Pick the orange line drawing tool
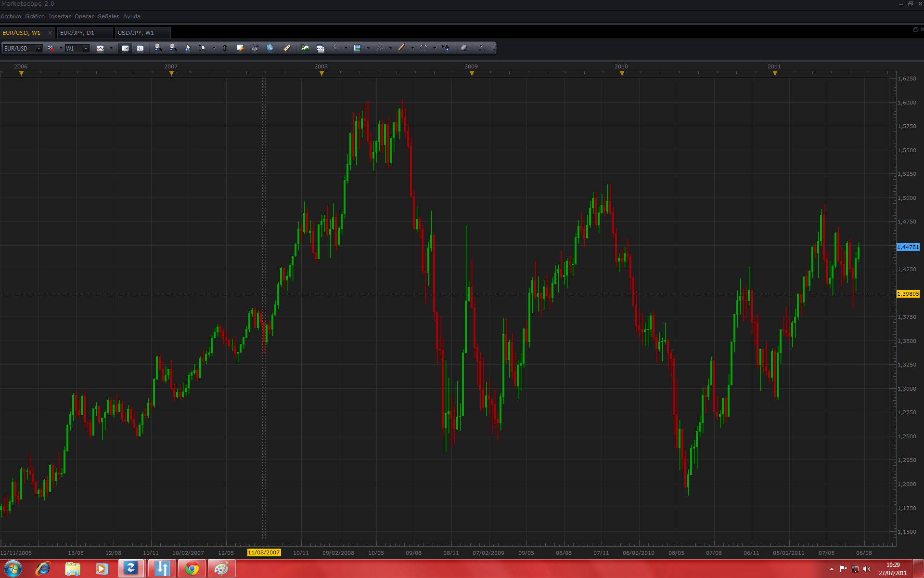 tap(402, 48)
